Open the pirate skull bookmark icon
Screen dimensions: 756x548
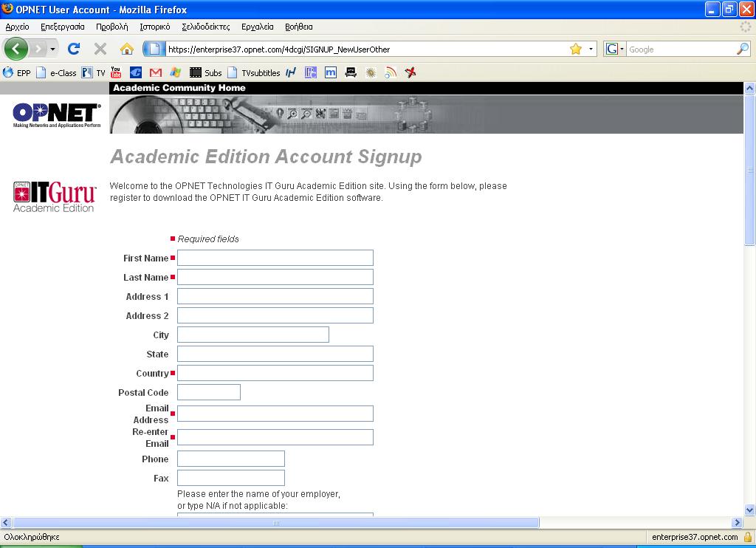pos(351,73)
